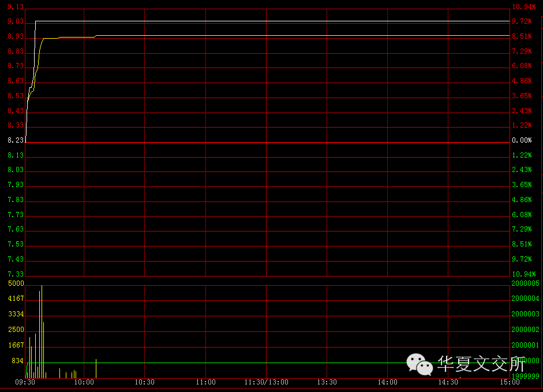The width and height of the screenshot is (543, 392).
Task: Click the 2000005 right volume label
Action: (525, 283)
